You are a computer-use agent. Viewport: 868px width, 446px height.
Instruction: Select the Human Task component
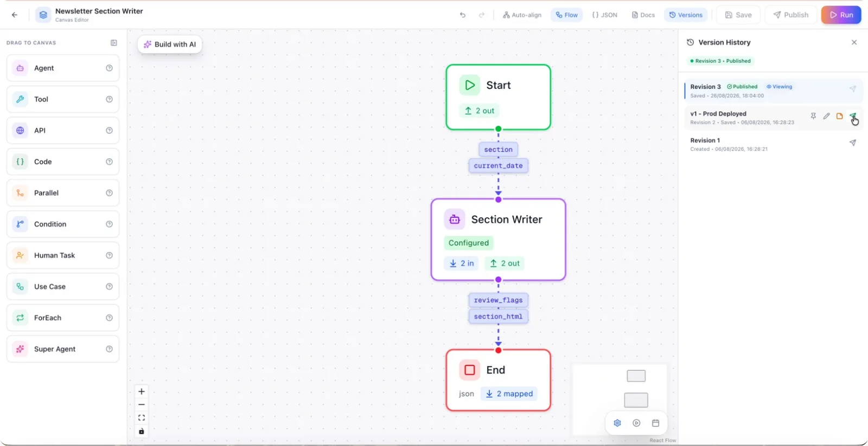pyautogui.click(x=63, y=255)
